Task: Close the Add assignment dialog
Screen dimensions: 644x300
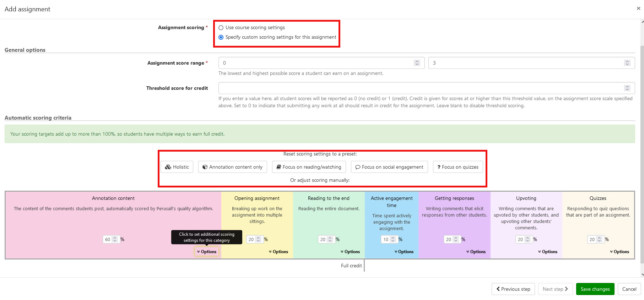Action: pyautogui.click(x=638, y=8)
